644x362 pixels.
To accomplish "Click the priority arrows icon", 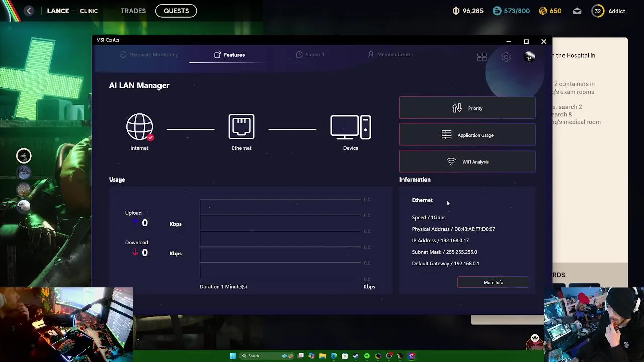I will coord(457,108).
